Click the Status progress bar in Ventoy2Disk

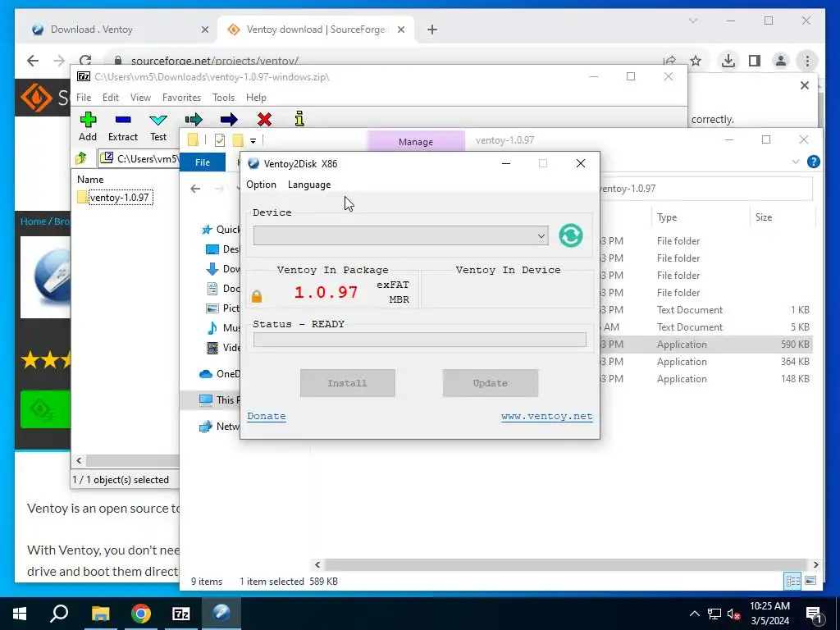tap(419, 340)
